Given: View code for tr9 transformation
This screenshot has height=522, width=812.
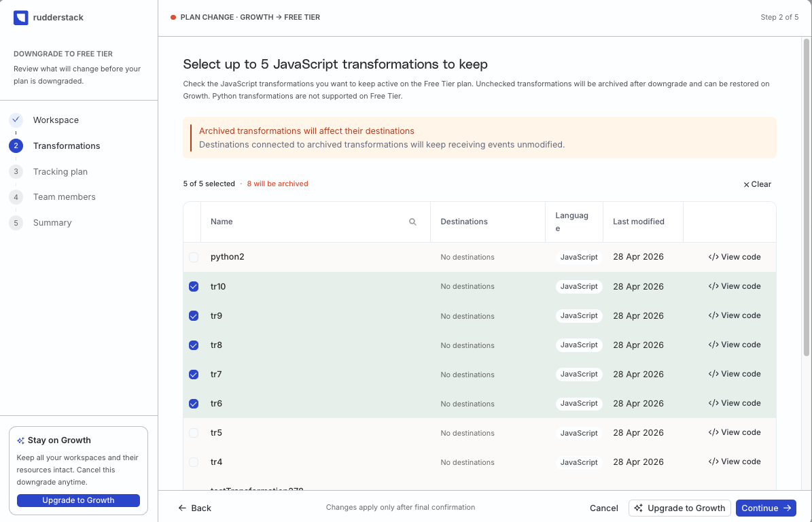Looking at the screenshot, I should click(735, 315).
